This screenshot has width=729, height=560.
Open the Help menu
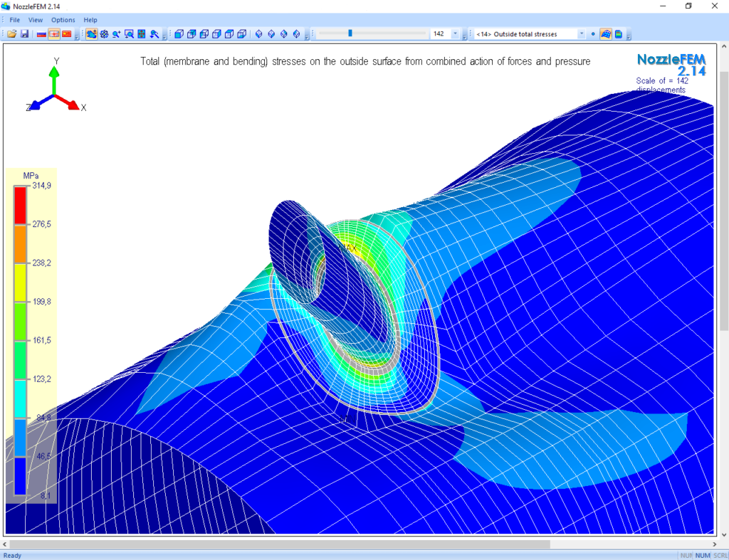coord(90,20)
